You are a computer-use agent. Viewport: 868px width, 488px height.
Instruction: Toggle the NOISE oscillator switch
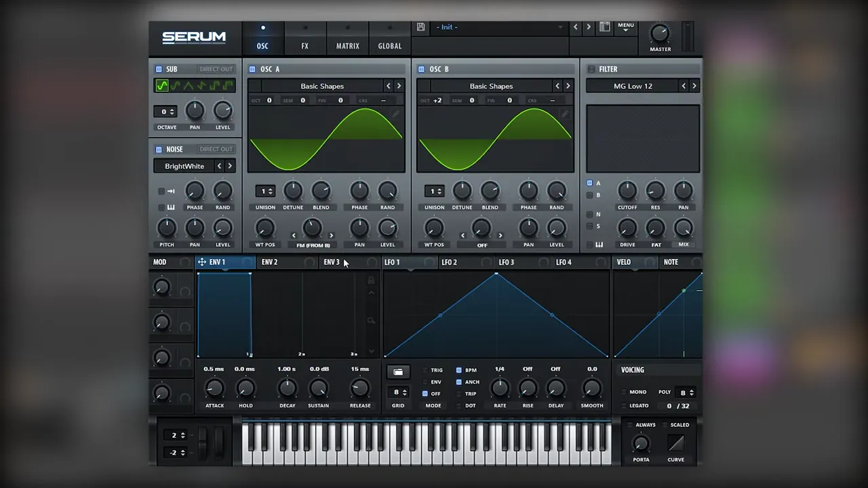(x=159, y=149)
